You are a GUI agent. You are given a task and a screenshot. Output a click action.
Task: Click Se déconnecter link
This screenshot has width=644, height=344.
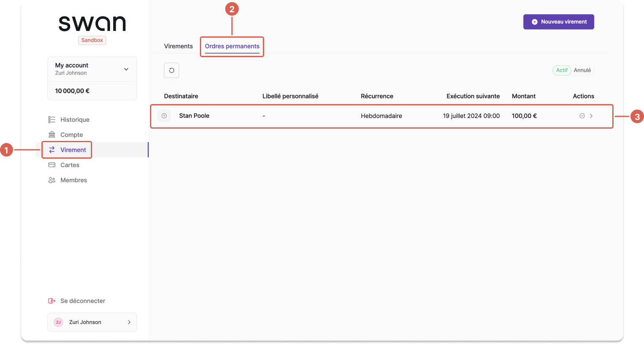tap(83, 301)
